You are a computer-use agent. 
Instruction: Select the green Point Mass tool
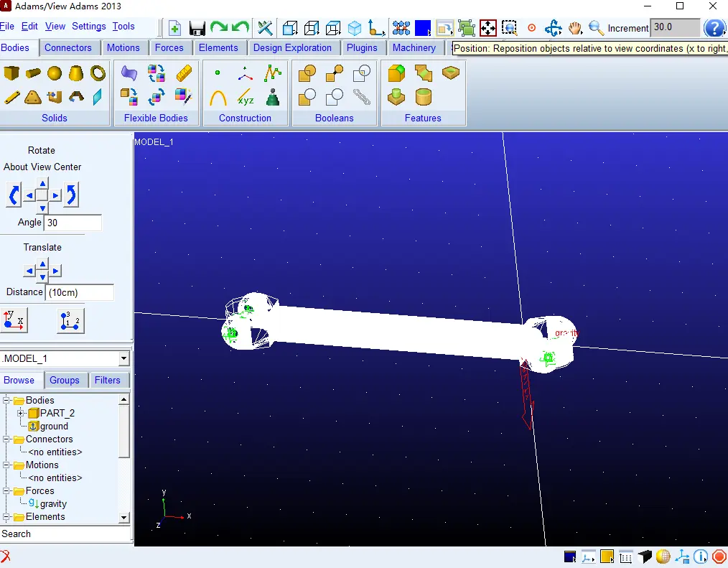[x=273, y=97]
